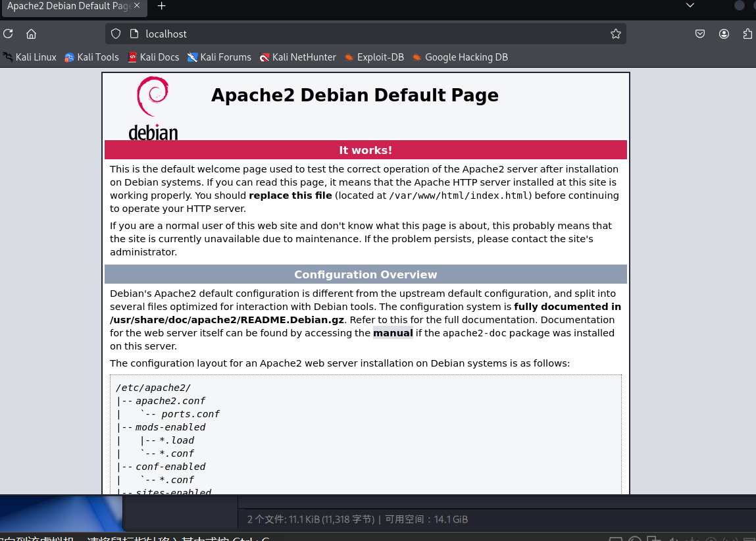Open the extensions puzzle icon
Image resolution: width=756 pixels, height=541 pixels.
747,34
